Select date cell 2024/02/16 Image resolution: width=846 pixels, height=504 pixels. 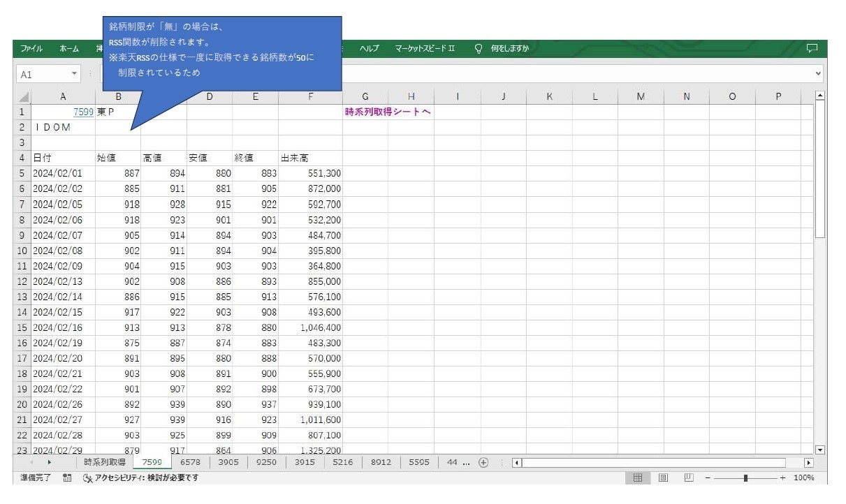tap(63, 327)
